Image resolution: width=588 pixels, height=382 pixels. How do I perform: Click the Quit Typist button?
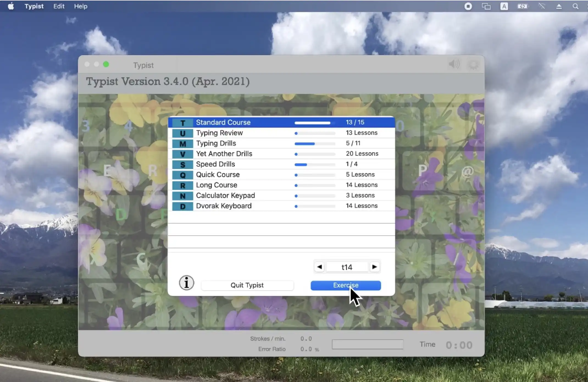(x=247, y=285)
